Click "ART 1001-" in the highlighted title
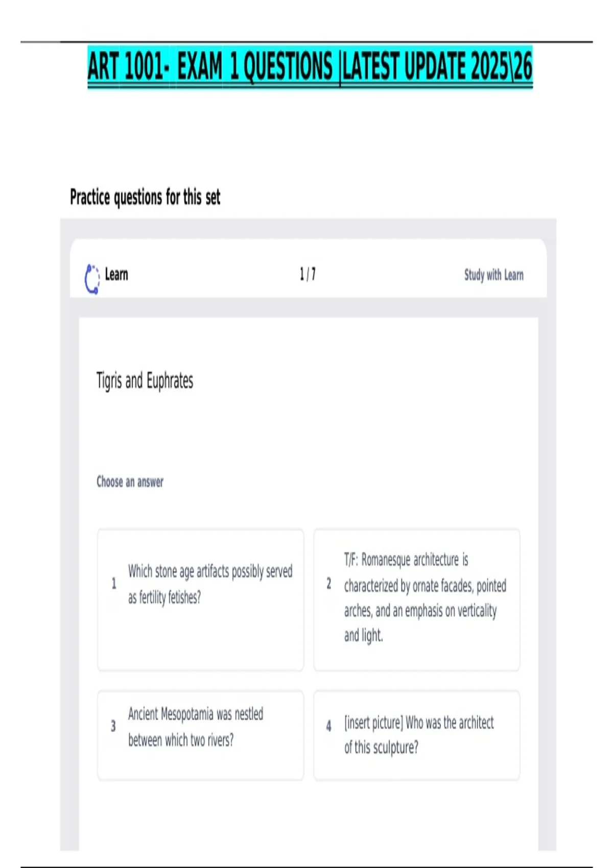The height and width of the screenshot is (868, 613). [128, 67]
